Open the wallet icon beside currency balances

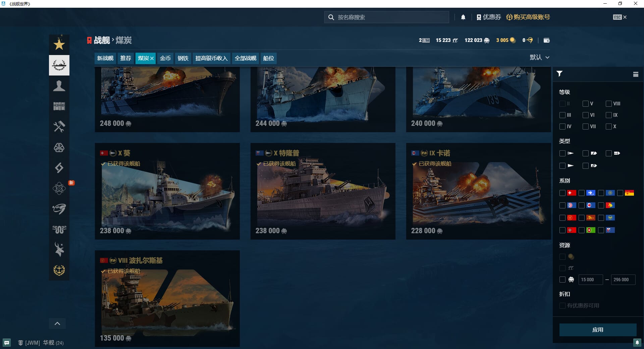click(546, 40)
